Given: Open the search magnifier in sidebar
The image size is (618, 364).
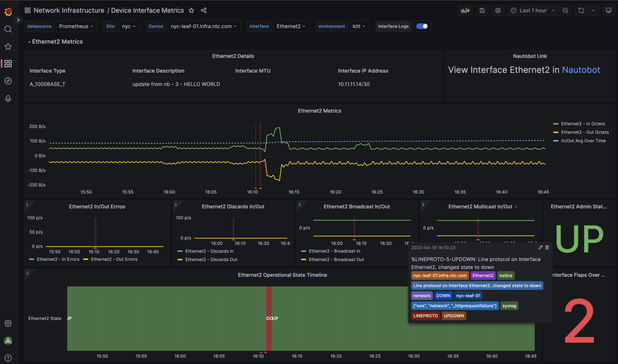Looking at the screenshot, I should pyautogui.click(x=8, y=29).
